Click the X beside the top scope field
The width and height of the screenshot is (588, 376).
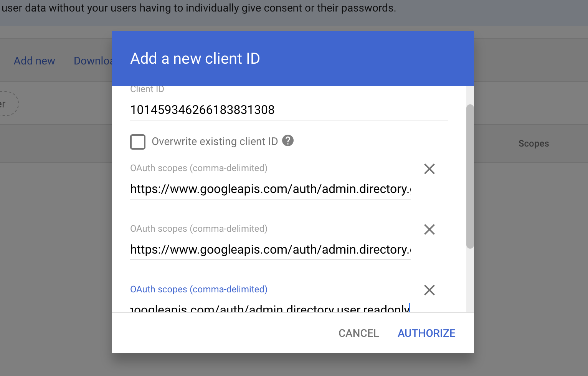[x=429, y=169]
